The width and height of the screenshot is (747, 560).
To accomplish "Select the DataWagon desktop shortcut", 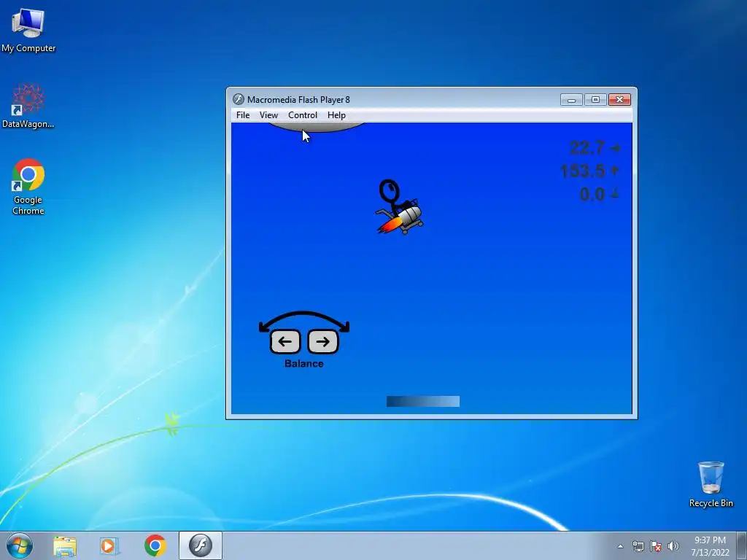I will click(x=28, y=106).
